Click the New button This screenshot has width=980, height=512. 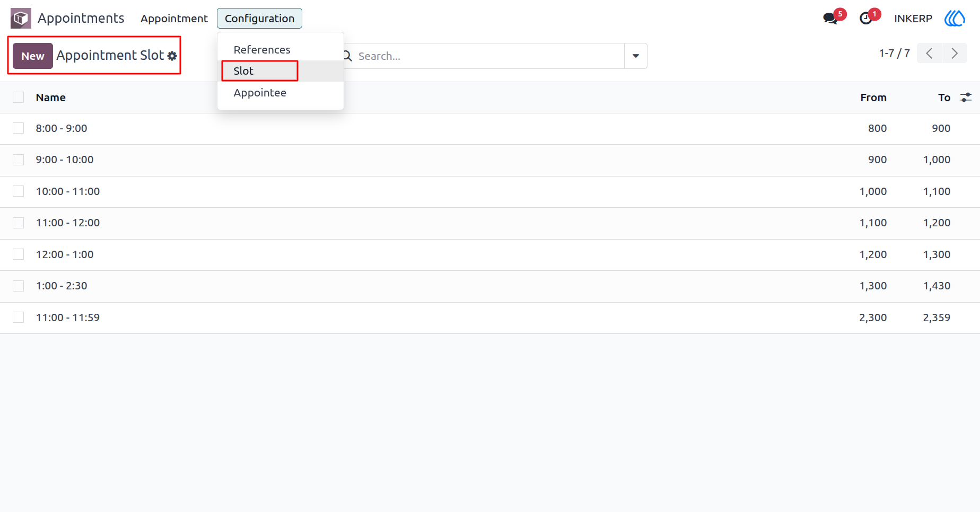33,56
